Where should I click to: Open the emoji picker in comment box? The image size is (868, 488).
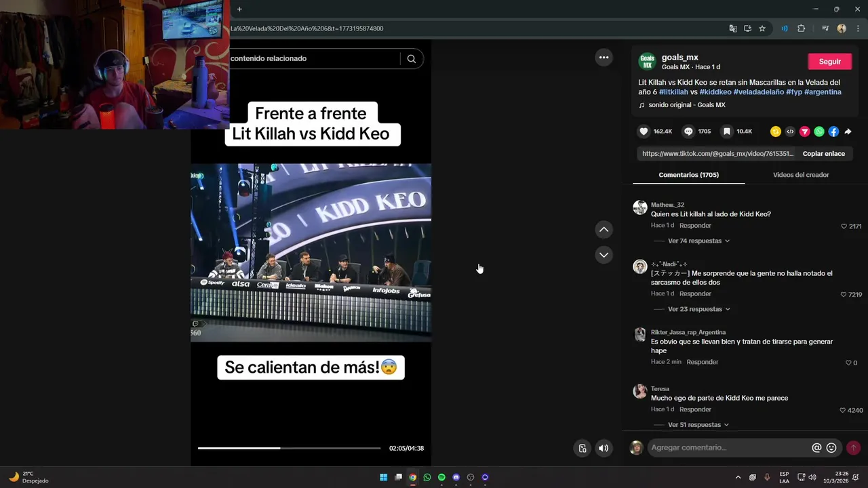point(831,448)
